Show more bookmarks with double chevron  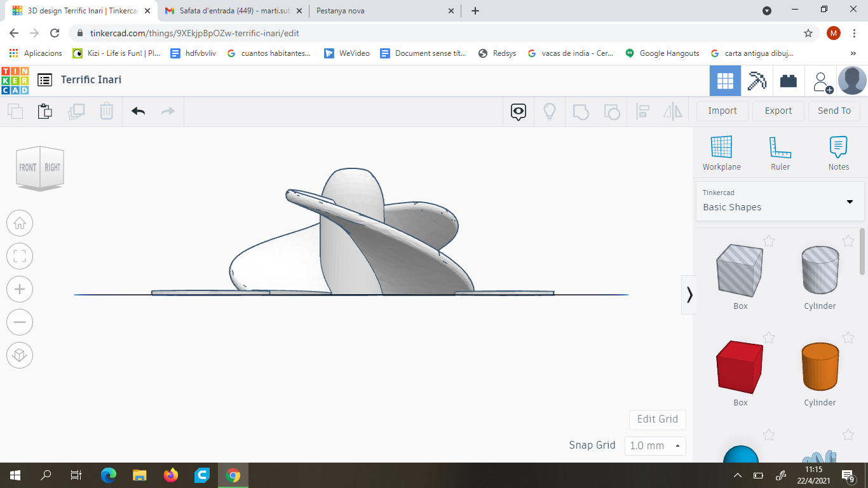853,53
